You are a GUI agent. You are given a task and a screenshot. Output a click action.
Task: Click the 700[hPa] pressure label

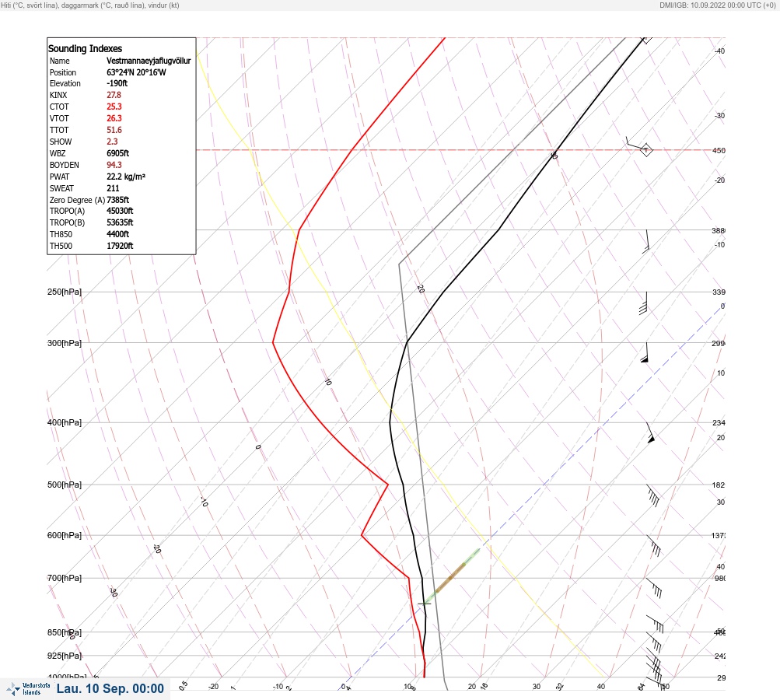[65, 578]
